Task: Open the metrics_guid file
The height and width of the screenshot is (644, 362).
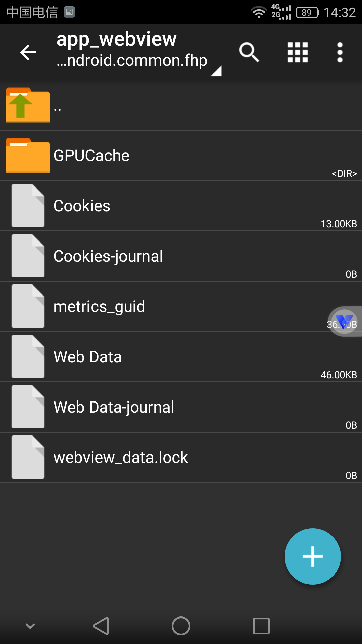Action: tap(181, 307)
